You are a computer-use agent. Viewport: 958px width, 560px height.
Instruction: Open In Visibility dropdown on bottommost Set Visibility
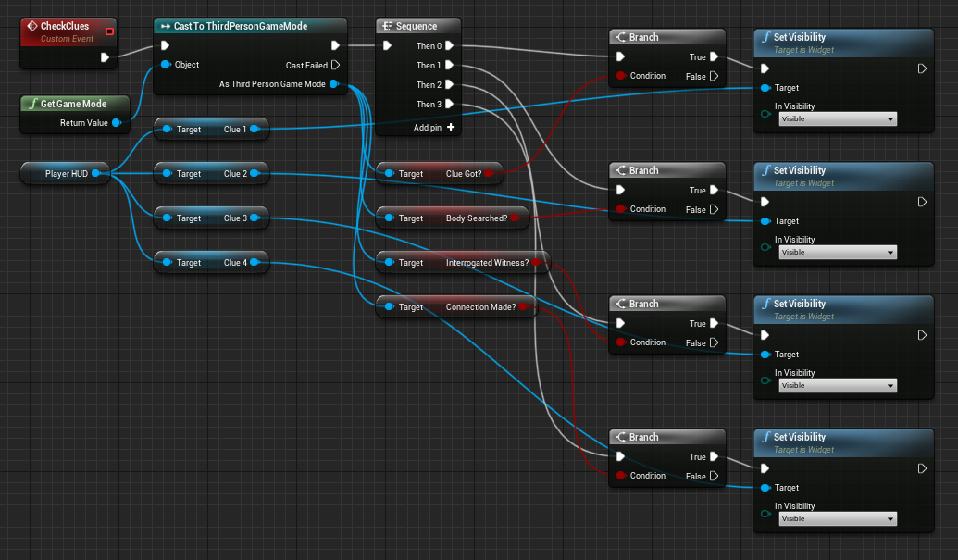(838, 518)
